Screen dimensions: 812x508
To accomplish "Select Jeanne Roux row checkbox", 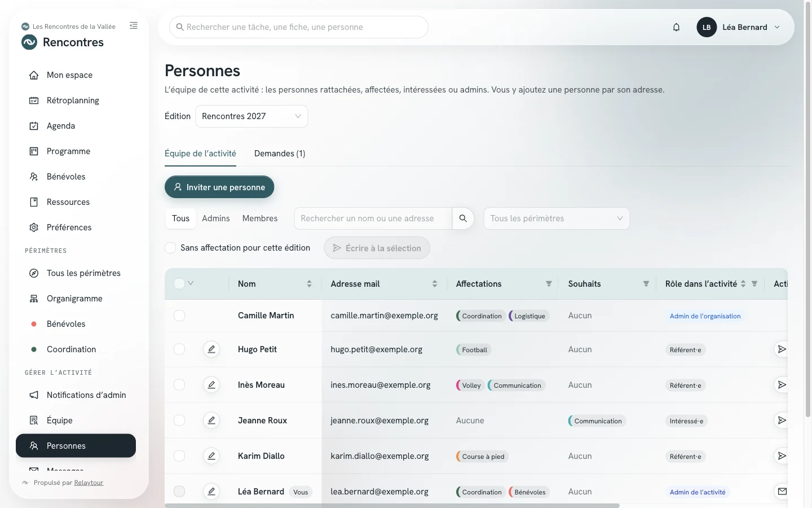I will click(x=179, y=421).
